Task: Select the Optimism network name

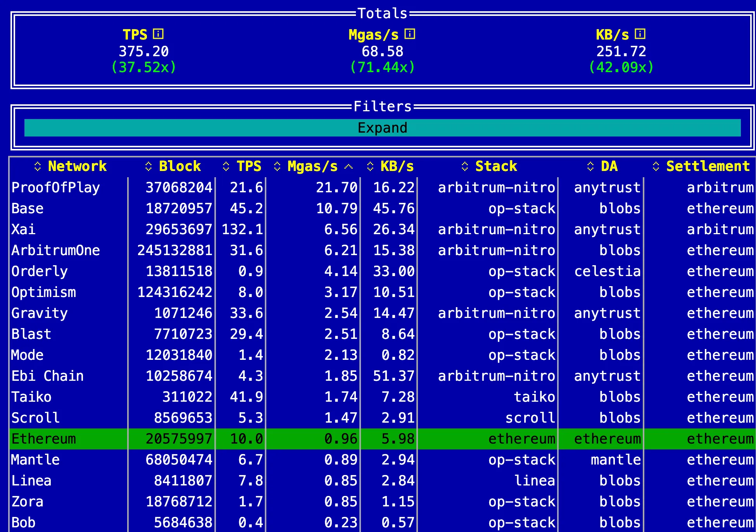Action: coord(44,292)
